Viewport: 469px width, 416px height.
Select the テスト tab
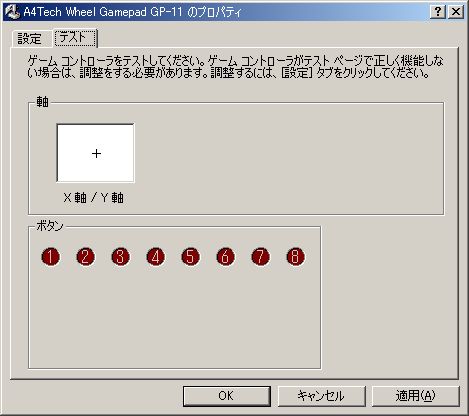pos(75,37)
